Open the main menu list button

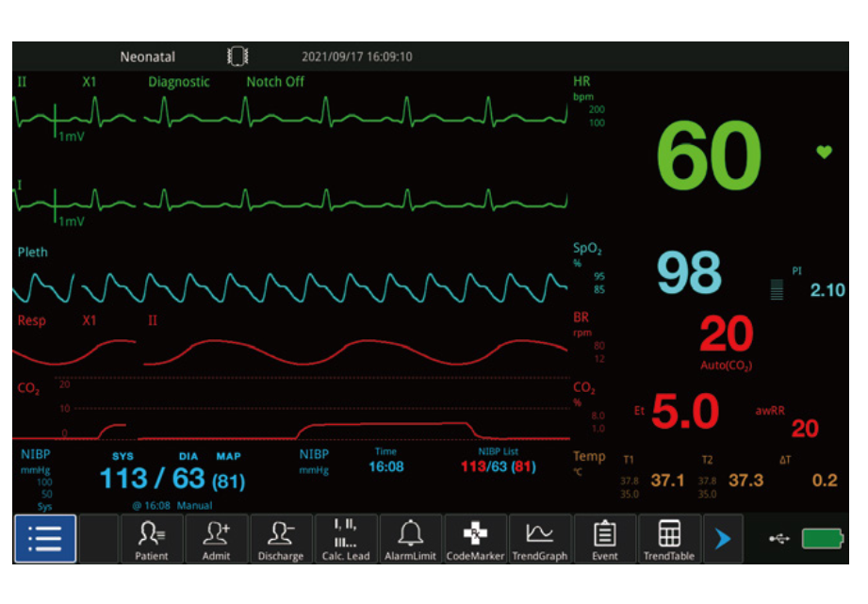pos(44,539)
